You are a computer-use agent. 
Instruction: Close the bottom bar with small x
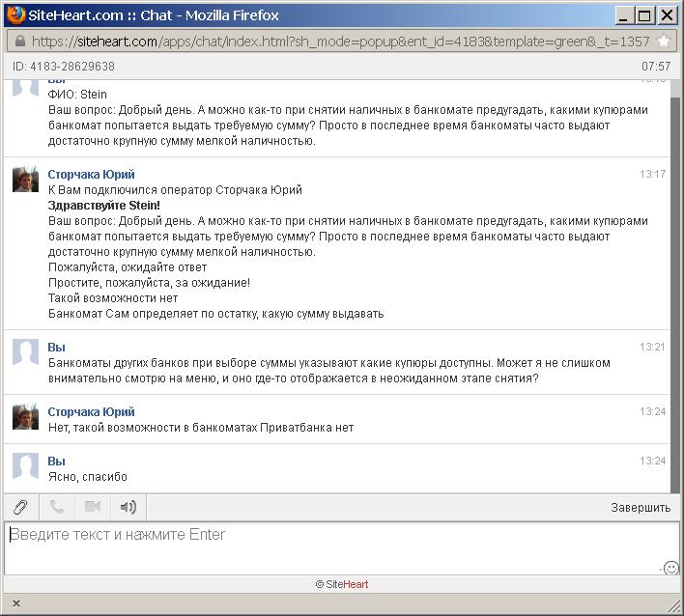[x=15, y=603]
